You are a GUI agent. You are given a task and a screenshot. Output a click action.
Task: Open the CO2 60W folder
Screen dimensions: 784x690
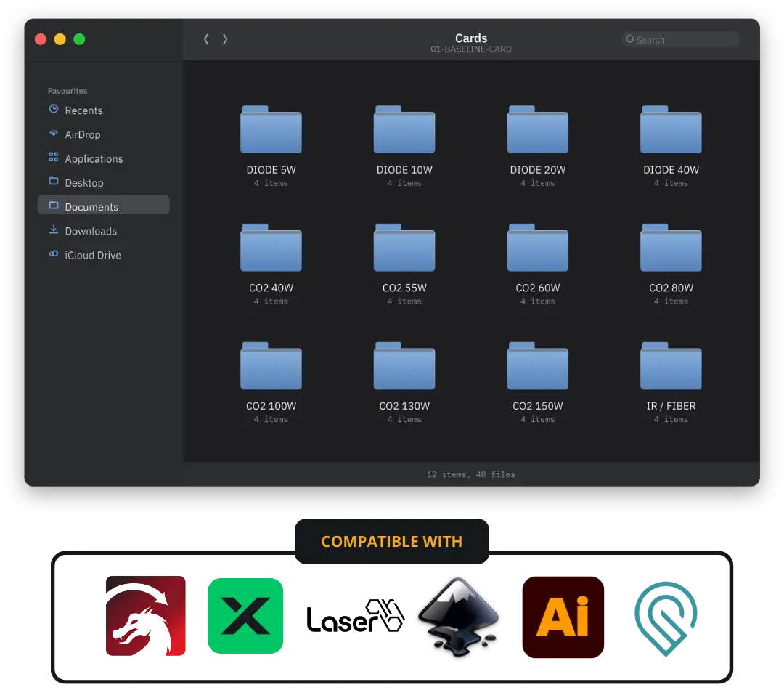click(537, 248)
